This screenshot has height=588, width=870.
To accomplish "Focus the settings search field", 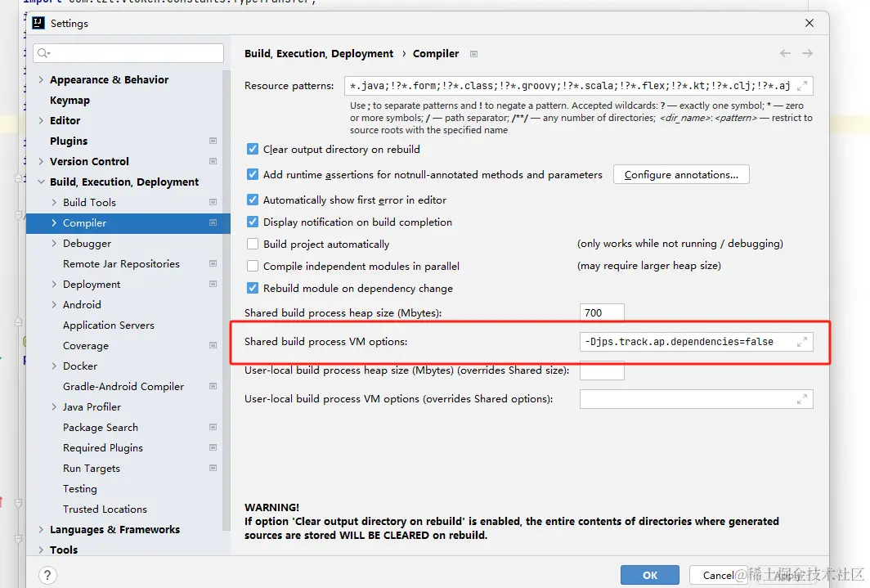I will coord(128,53).
